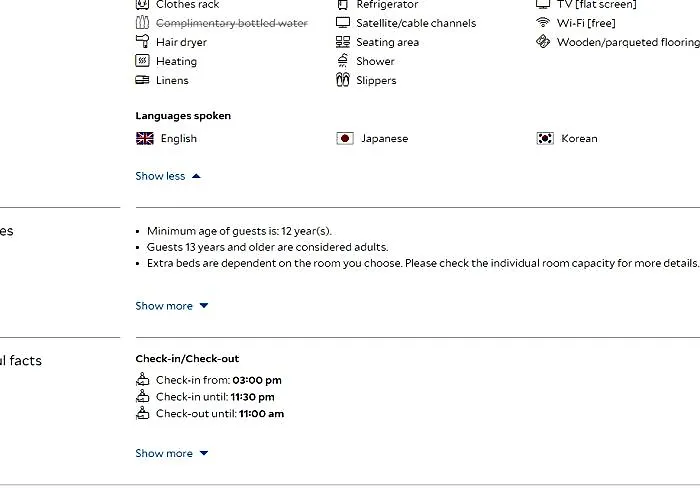Click the Check-in/Check-out heading
The image size is (700, 499).
click(187, 359)
